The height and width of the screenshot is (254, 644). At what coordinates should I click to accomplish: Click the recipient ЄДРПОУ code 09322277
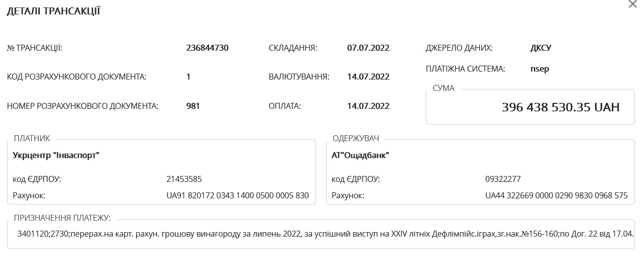503,179
